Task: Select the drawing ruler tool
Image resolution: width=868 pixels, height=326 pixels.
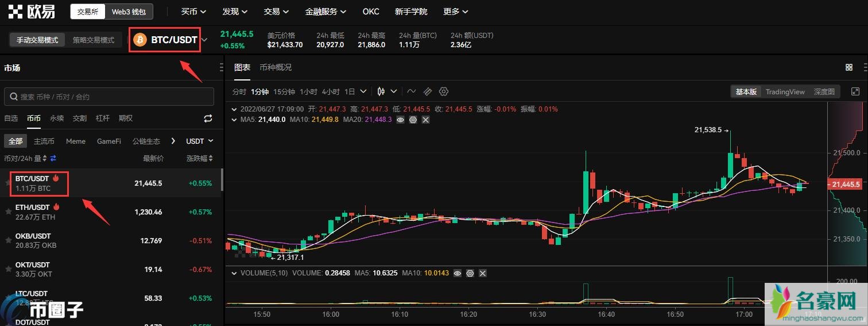Action: [x=427, y=91]
